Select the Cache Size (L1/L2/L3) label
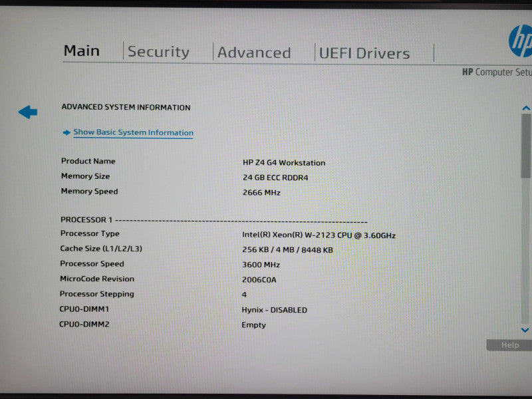The height and width of the screenshot is (399, 532). tap(101, 249)
